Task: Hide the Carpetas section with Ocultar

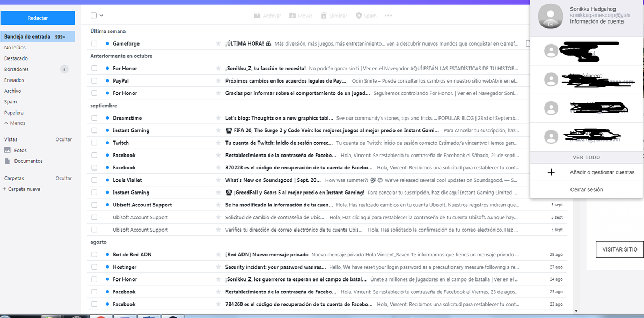Action: tap(63, 178)
